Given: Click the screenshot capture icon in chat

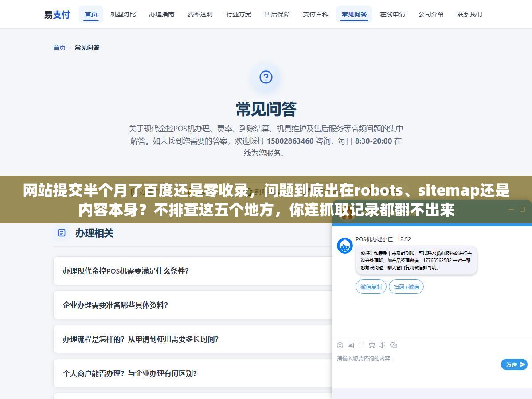Looking at the screenshot, I should 361,345.
